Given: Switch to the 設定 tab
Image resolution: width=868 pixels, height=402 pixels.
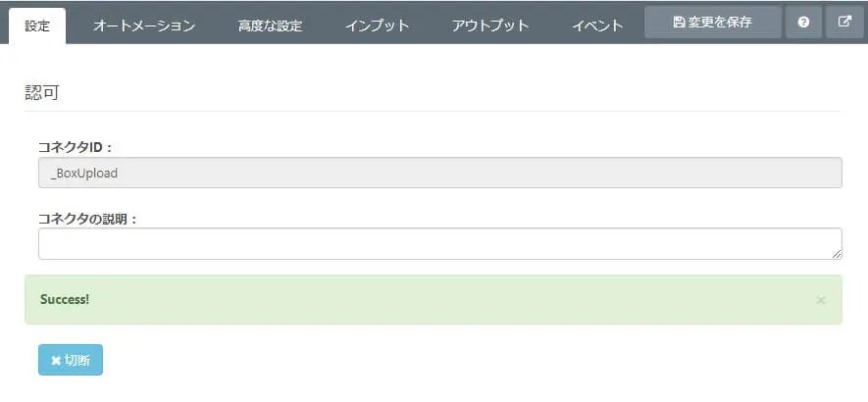Looking at the screenshot, I should (37, 25).
